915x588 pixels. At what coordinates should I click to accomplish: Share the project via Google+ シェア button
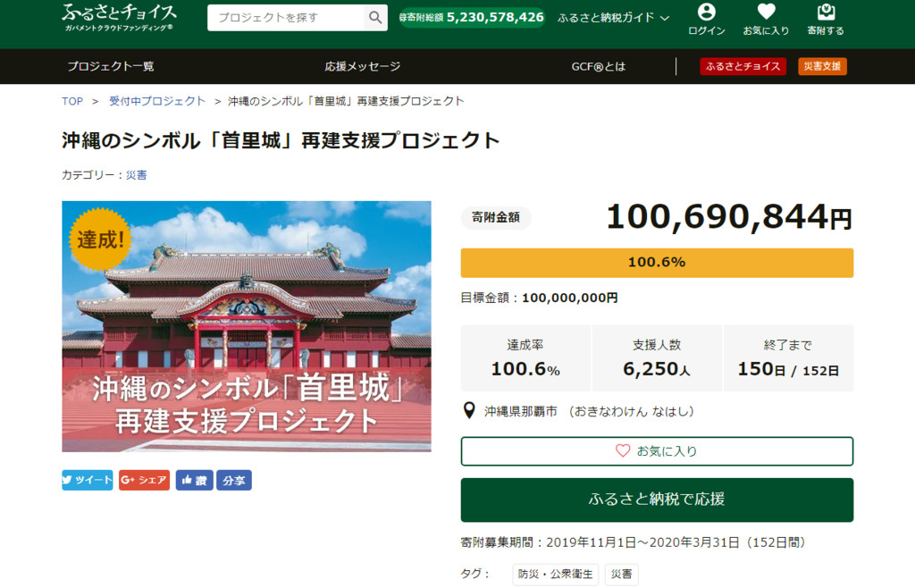click(x=144, y=480)
